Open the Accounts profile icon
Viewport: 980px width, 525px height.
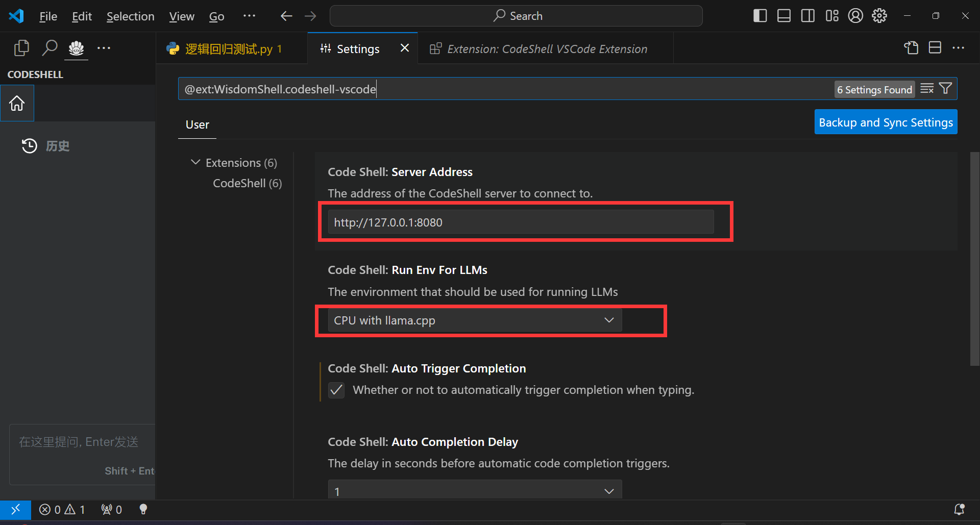855,16
